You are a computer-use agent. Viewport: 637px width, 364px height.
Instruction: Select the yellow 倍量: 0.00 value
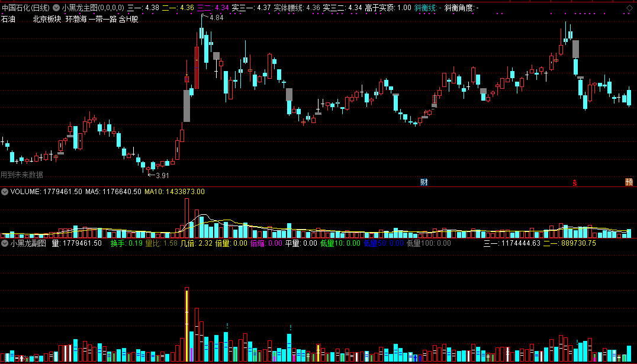pyautogui.click(x=231, y=243)
